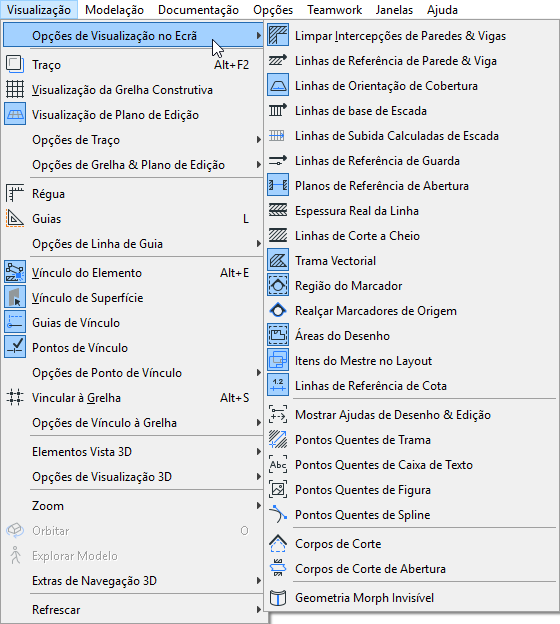Screen dimensions: 560x624
Task: Open the Janelas menu
Action: point(394,10)
